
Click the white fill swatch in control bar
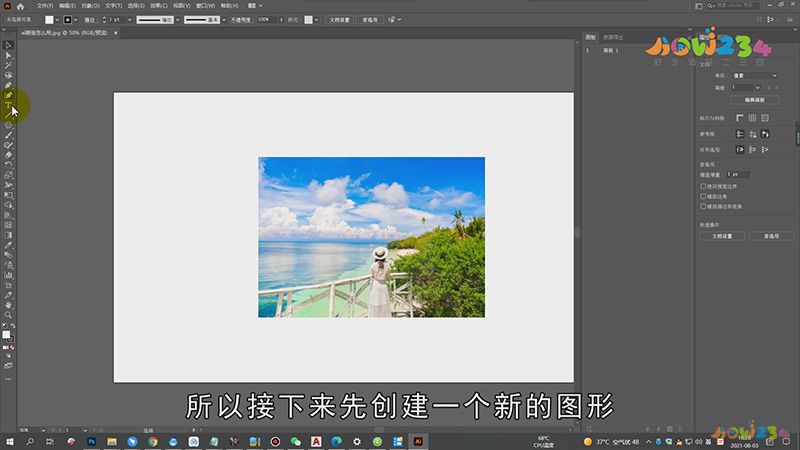[49, 20]
